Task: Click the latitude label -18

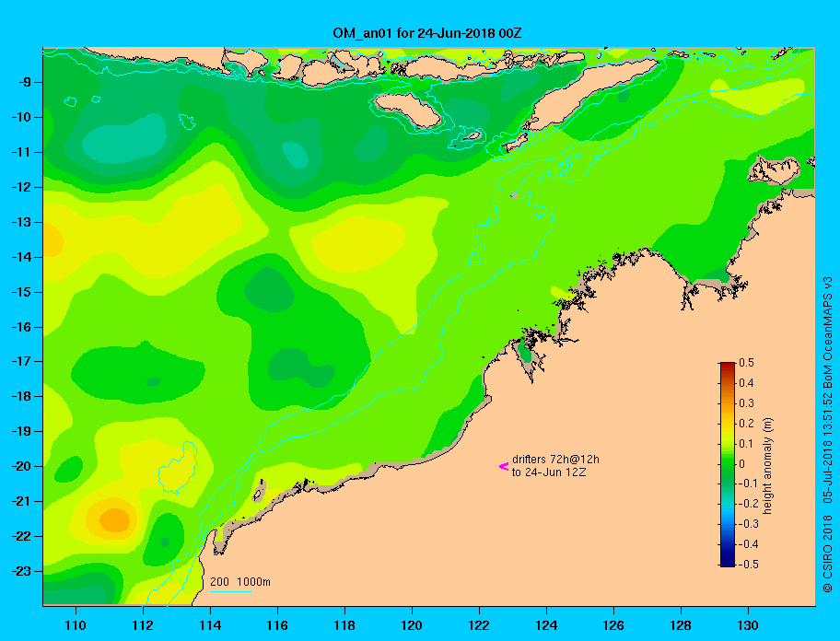Action: 22,396
